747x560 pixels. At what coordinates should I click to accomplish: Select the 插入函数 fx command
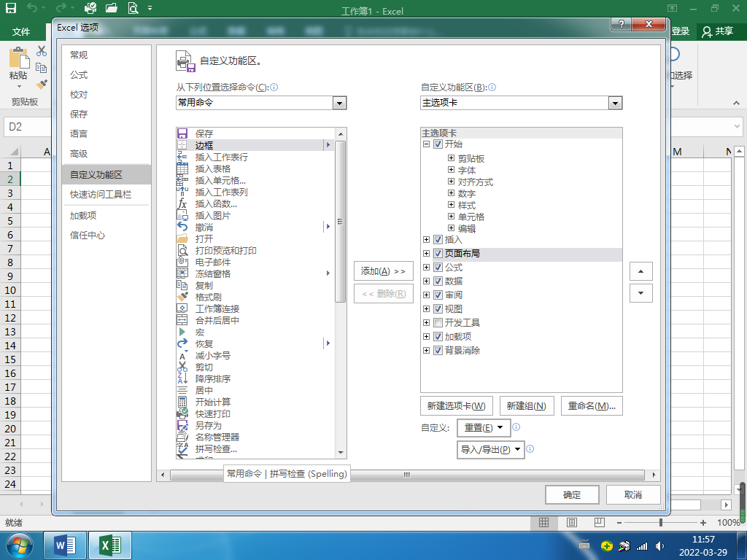(255, 204)
